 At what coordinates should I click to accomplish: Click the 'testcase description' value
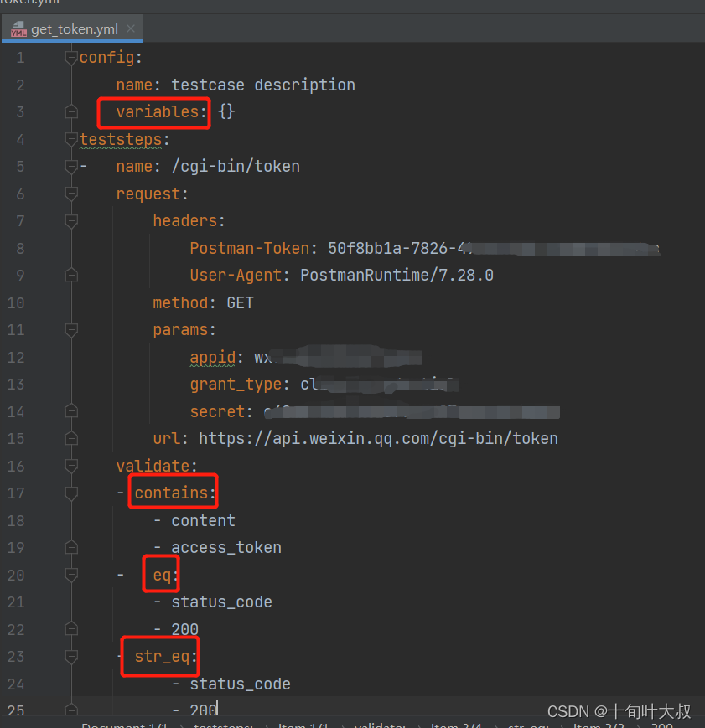tap(263, 85)
